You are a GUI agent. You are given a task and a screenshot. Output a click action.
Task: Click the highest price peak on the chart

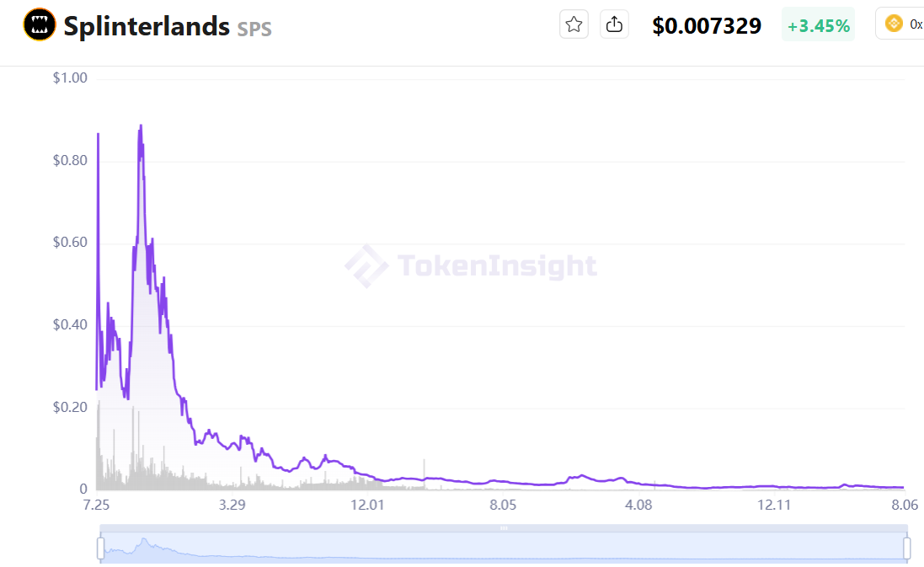click(141, 126)
